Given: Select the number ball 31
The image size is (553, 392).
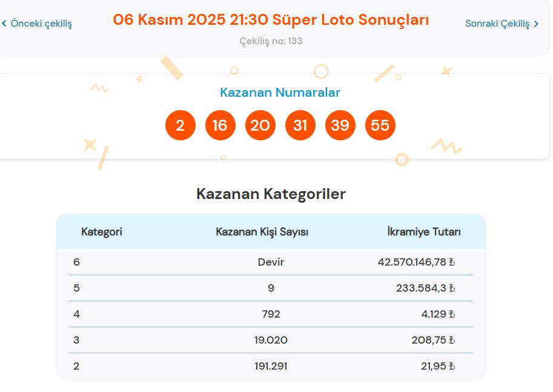Looking at the screenshot, I should click(x=300, y=125).
